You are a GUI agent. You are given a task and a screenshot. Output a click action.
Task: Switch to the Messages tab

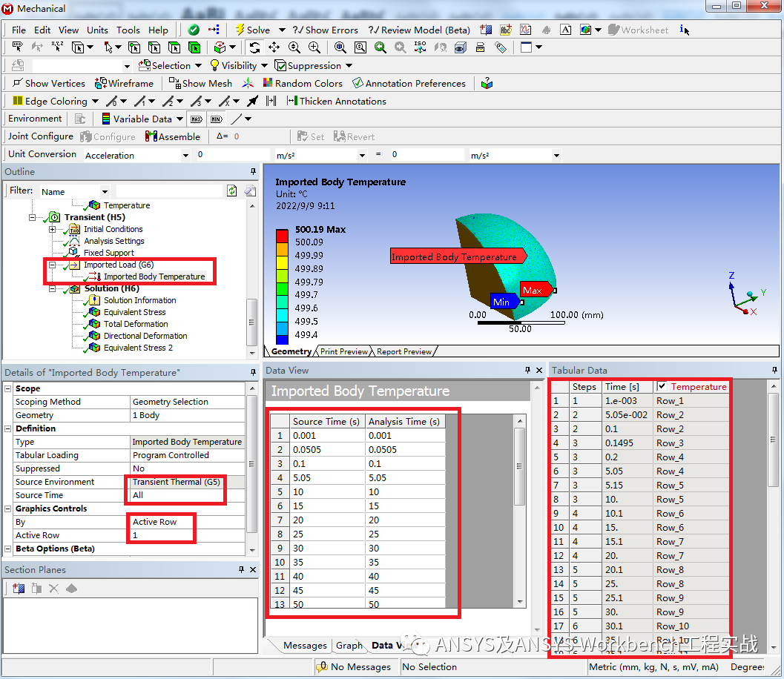[305, 645]
